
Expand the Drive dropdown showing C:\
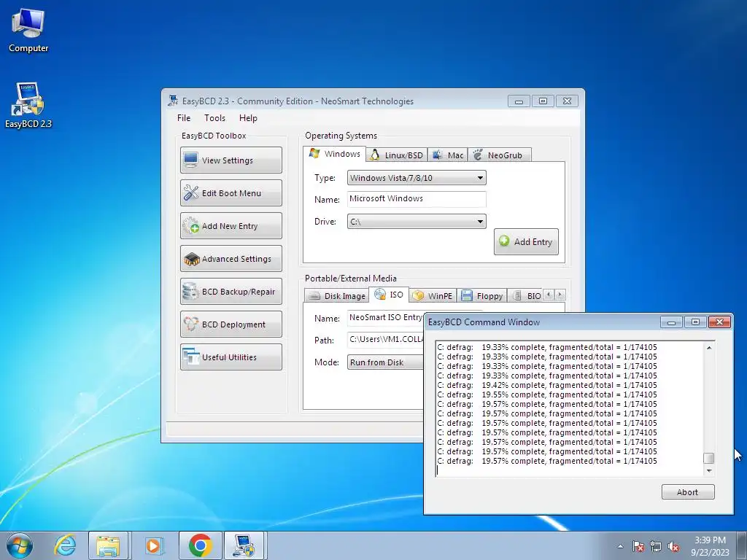pos(417,222)
